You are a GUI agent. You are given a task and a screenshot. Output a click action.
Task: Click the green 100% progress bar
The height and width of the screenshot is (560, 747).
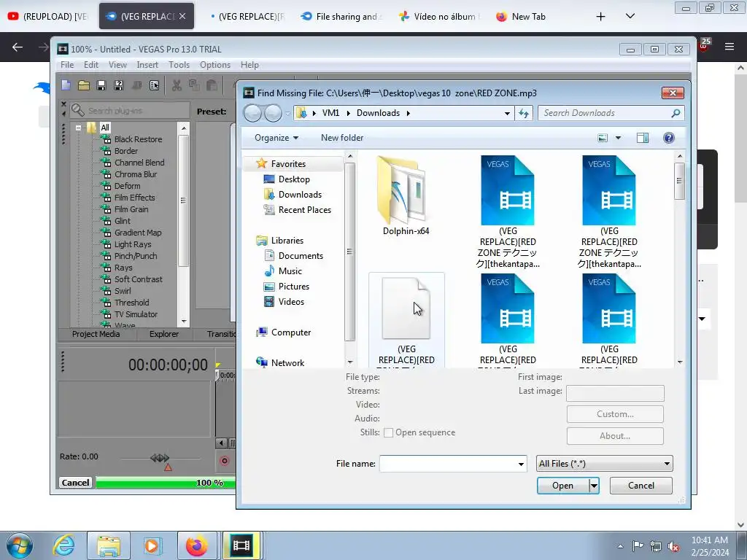[x=166, y=483]
